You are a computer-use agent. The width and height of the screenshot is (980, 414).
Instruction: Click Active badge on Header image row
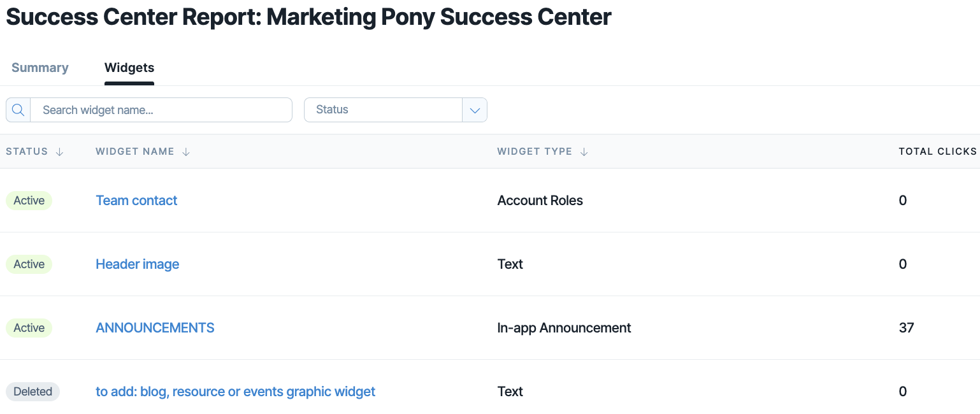tap(29, 264)
